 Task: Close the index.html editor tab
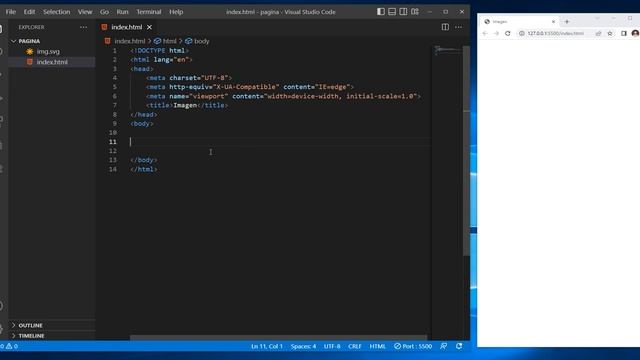149,27
